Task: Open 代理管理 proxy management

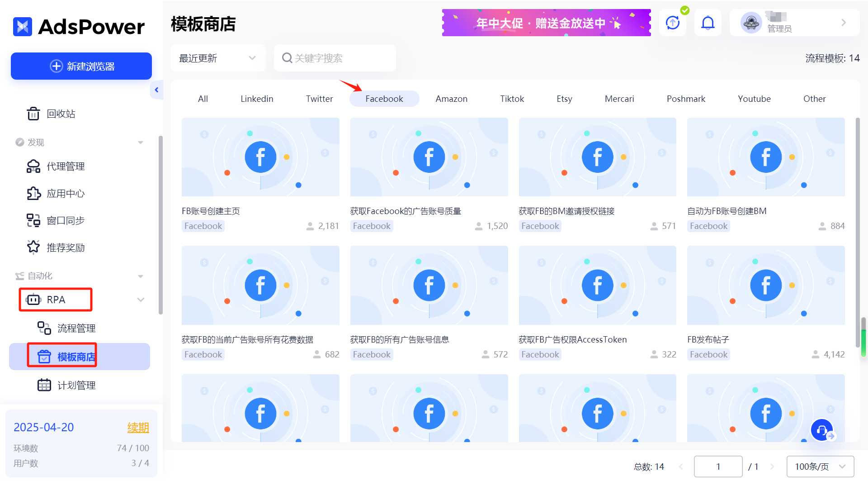Action: pos(56,167)
